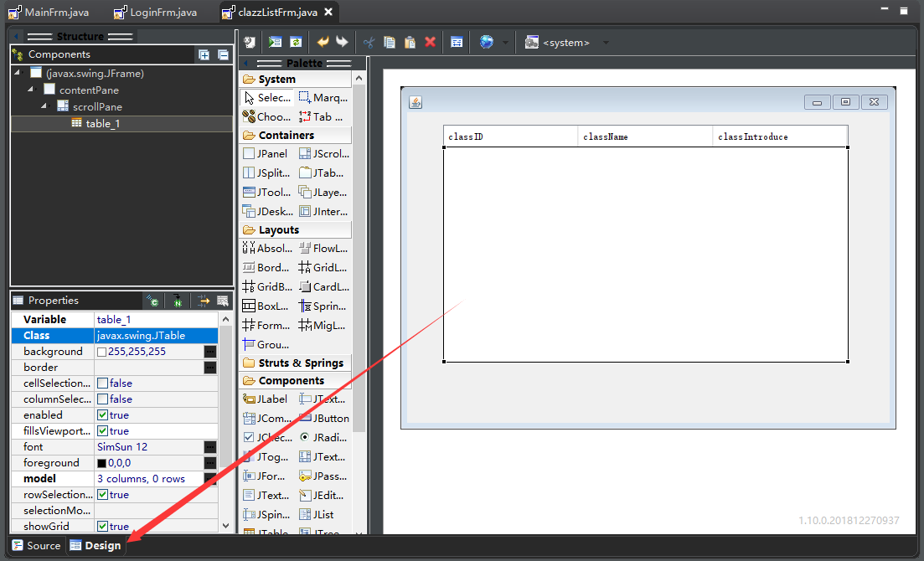
Task: Choose Absolute layout in Layouts palette
Action: pos(267,248)
